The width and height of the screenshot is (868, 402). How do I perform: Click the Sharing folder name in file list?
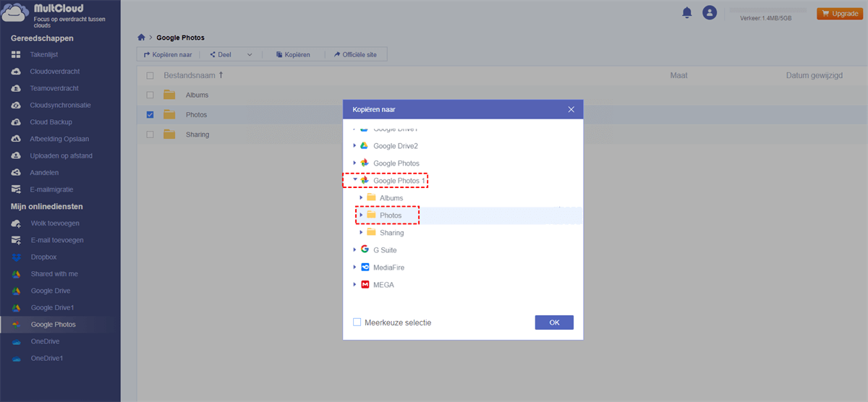[197, 134]
